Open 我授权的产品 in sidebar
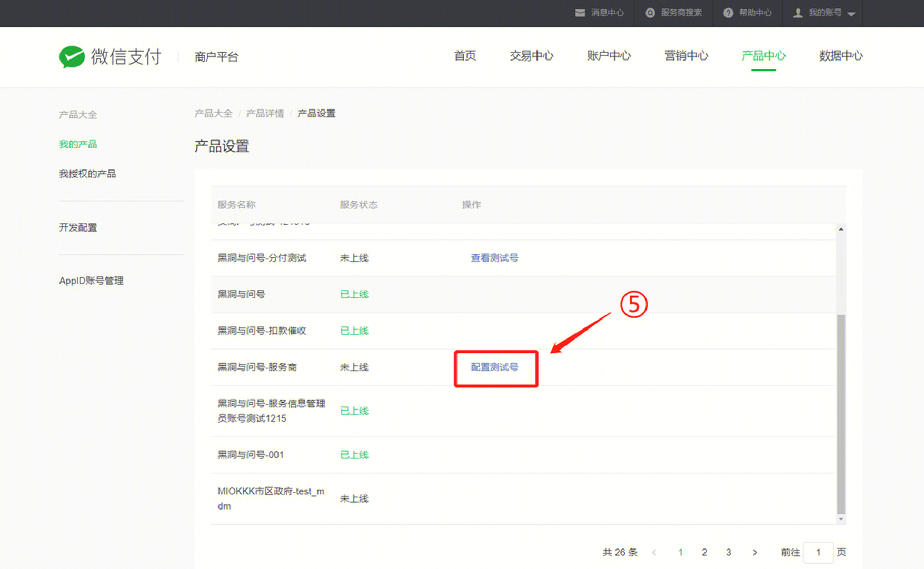 [x=87, y=174]
